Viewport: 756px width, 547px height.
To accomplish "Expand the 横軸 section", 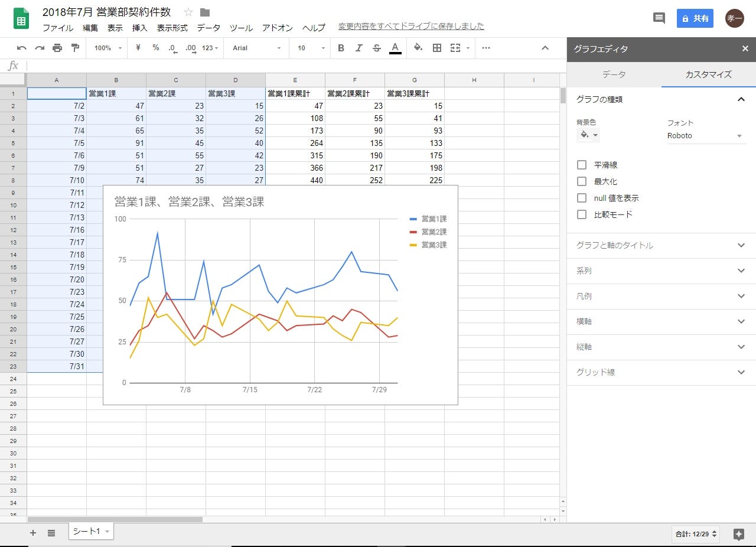I will click(x=661, y=321).
